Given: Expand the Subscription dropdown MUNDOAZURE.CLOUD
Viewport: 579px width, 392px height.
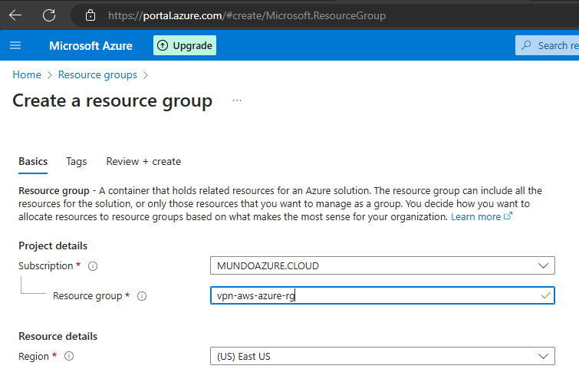Looking at the screenshot, I should (x=383, y=265).
